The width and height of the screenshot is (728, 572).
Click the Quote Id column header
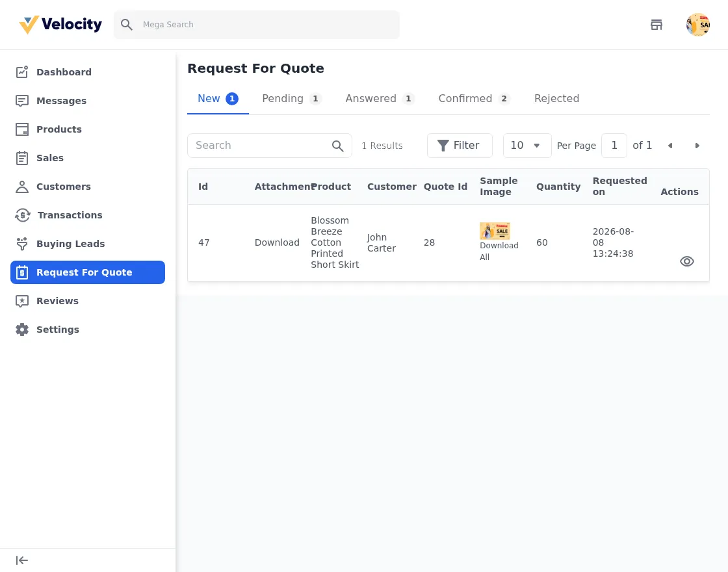pos(445,187)
